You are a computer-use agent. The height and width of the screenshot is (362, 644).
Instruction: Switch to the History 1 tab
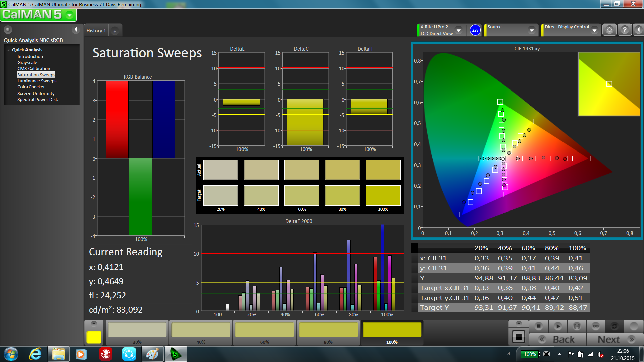tap(96, 31)
